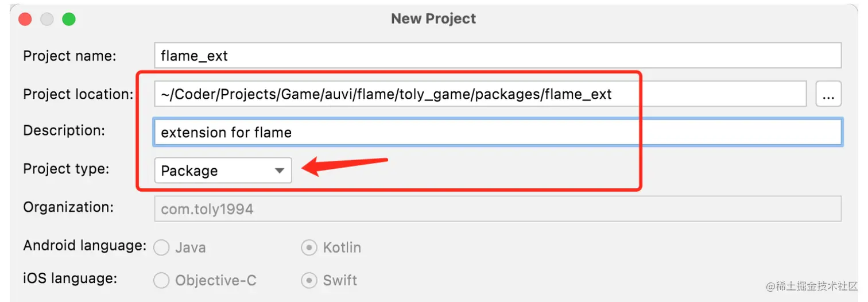Click the New Project title text

coord(433,18)
